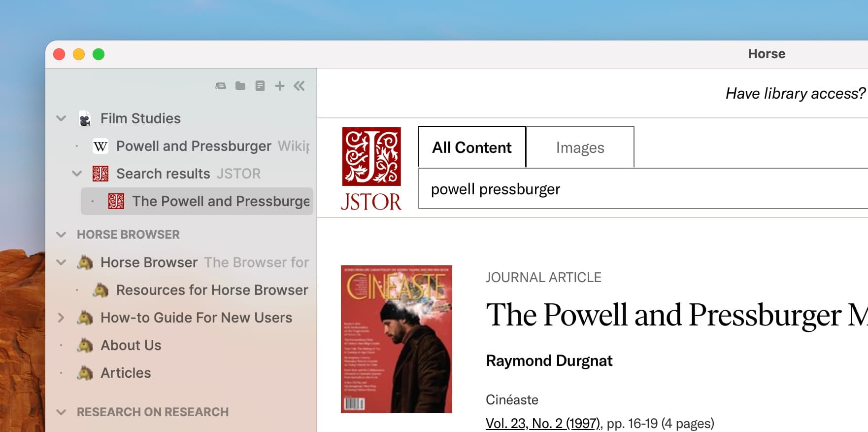This screenshot has width=868, height=432.
Task: Collapse the sidebar with double chevron
Action: 299,86
